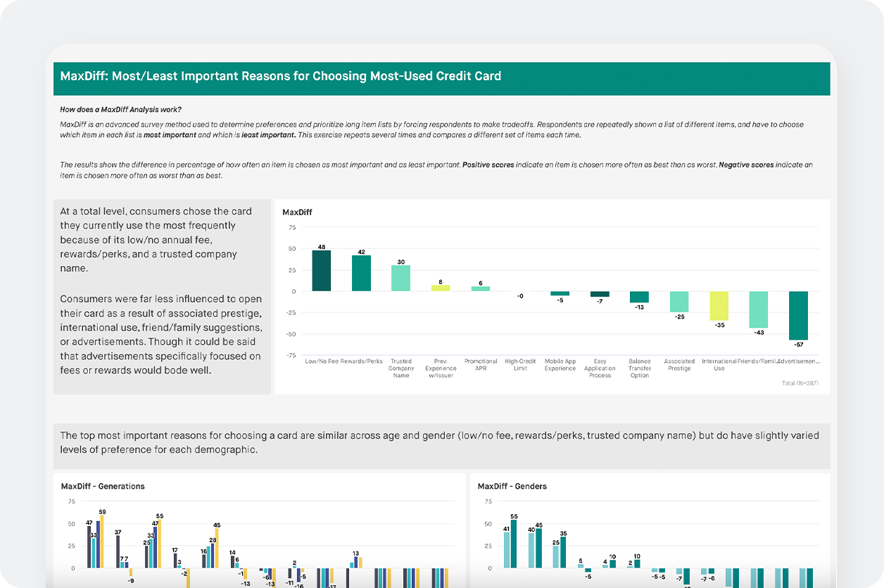Select the Mobile App Experience bar valued -5
This screenshot has height=588, width=884.
tap(560, 293)
